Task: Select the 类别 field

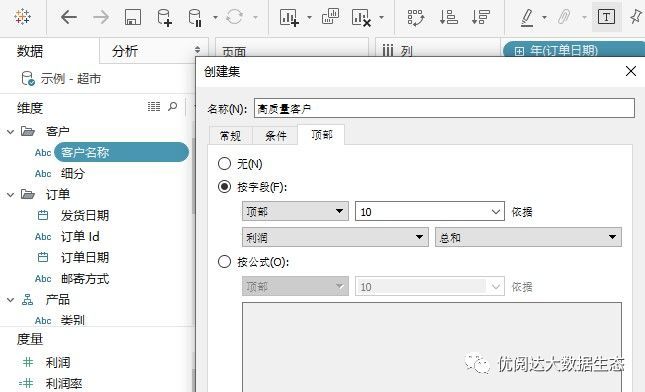Action: tap(72, 320)
